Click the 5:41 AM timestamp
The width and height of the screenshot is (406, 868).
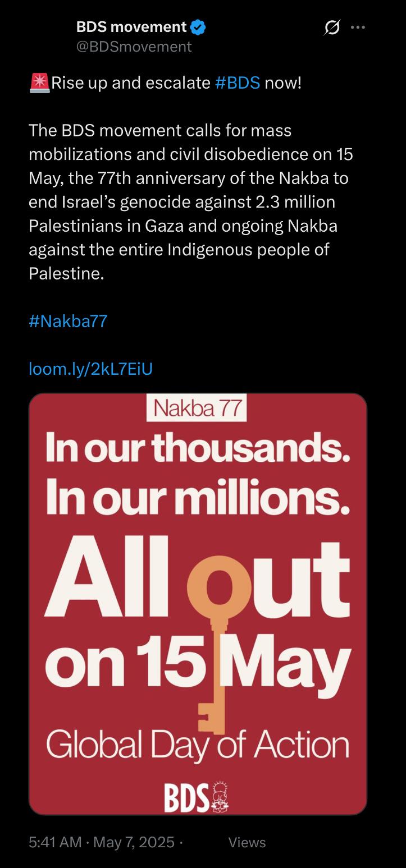click(x=56, y=842)
